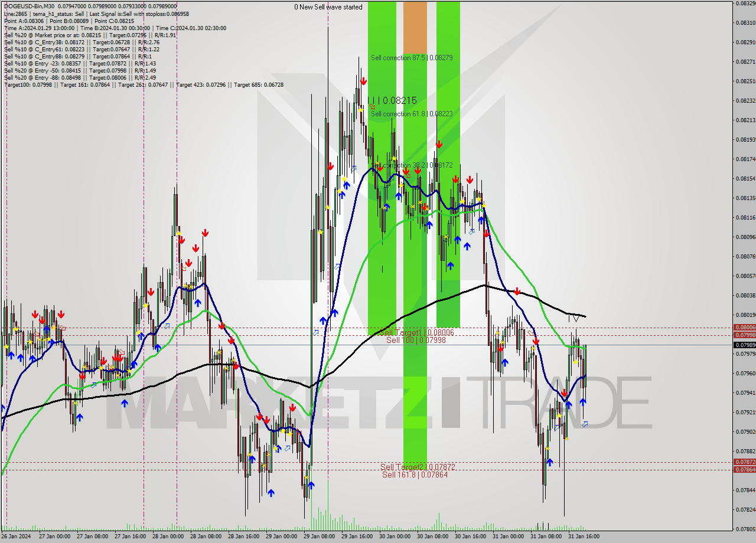Viewport: 756px width, 543px height.
Task: Click the red 0.07998 price tag on axis
Action: (x=745, y=335)
